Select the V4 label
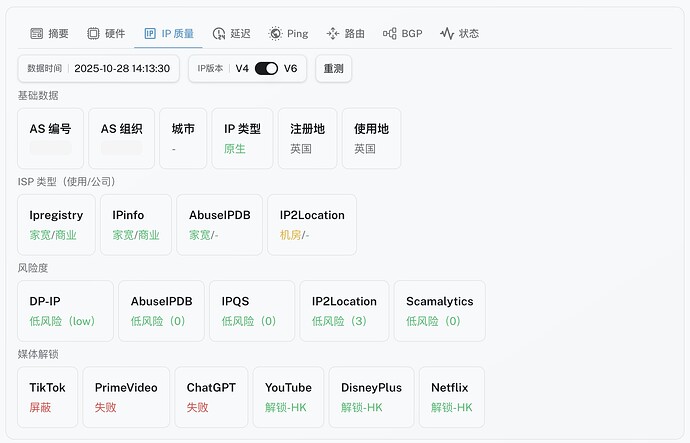This screenshot has width=690, height=443. click(242, 69)
